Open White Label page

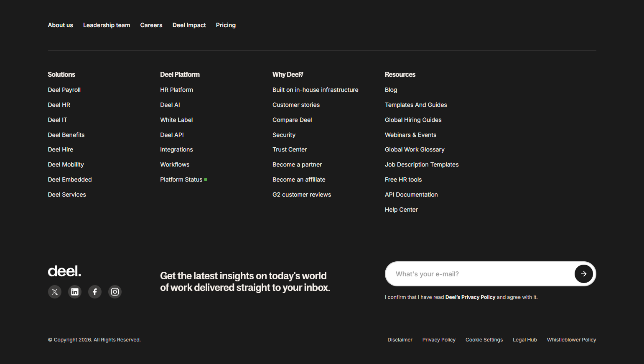click(x=176, y=120)
